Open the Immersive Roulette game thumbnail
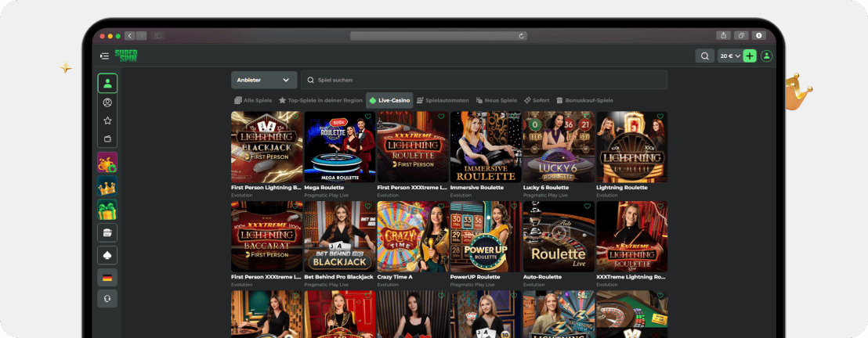Image resolution: width=868 pixels, height=338 pixels. [x=486, y=147]
